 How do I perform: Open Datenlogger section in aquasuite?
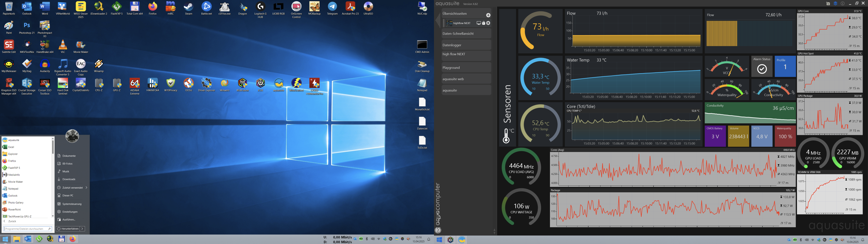coord(466,45)
